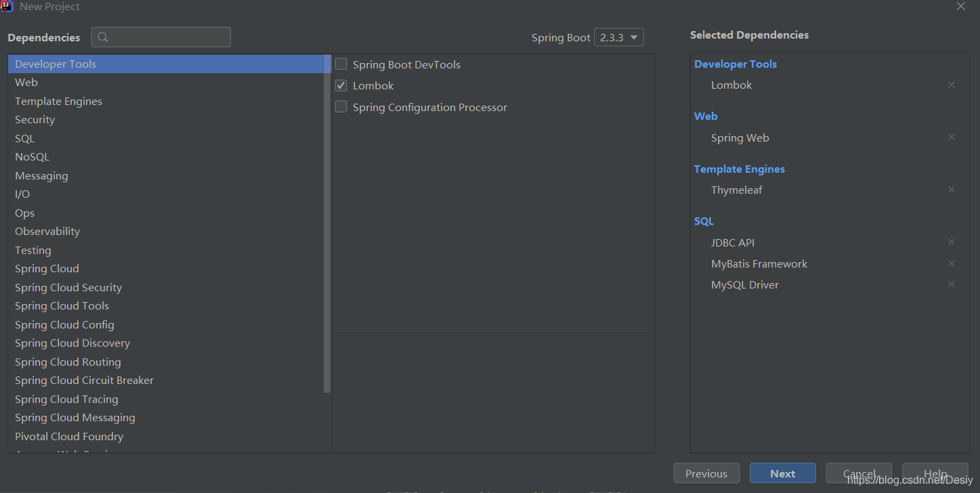Check Spring Configuration Processor
This screenshot has width=980, height=493.
341,107
